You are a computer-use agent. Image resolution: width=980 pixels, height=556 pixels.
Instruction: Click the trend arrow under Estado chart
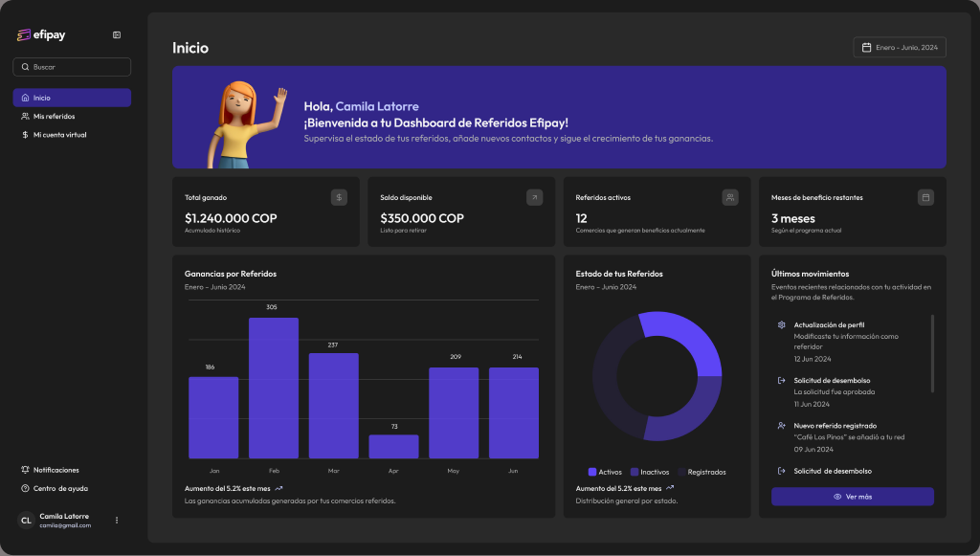(x=670, y=488)
